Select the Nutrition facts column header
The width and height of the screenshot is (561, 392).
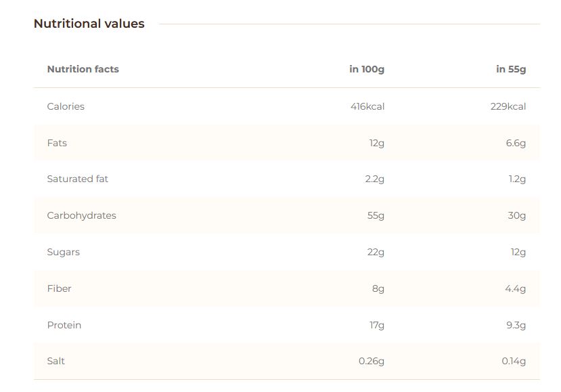coord(83,69)
